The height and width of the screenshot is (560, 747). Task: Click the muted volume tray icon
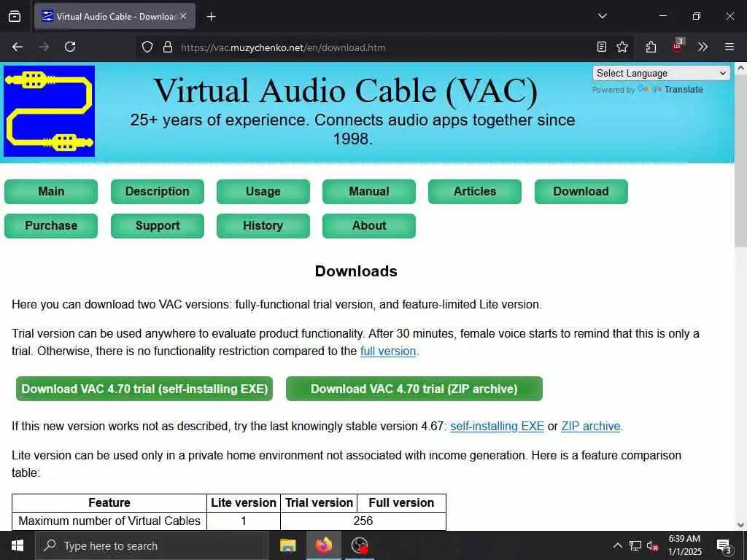coord(653,545)
